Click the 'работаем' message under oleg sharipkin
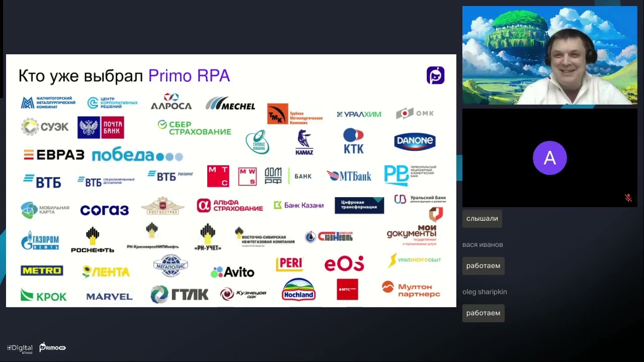This screenshot has height=362, width=644. [x=483, y=313]
